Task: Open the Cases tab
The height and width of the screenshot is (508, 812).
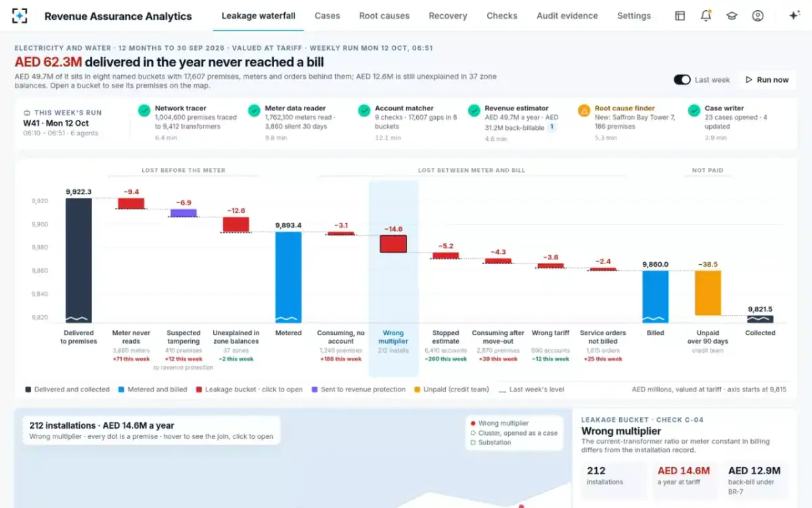Action: [328, 16]
